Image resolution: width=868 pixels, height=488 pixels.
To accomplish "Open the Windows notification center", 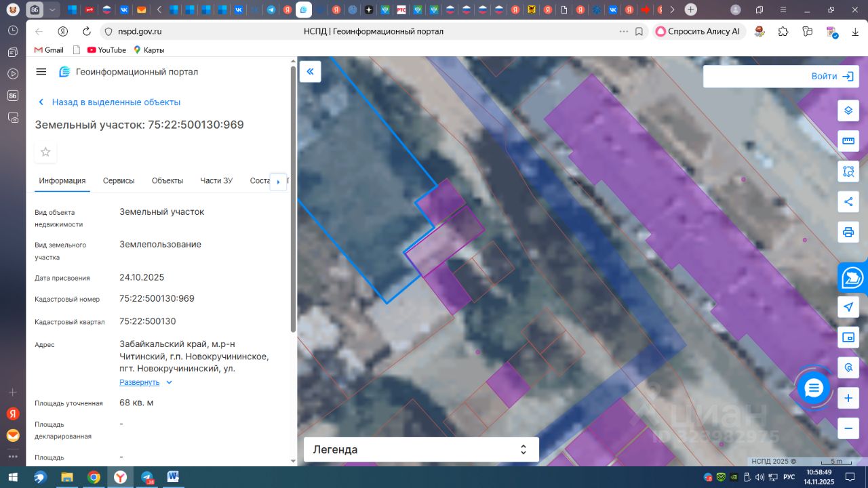I will tap(850, 477).
